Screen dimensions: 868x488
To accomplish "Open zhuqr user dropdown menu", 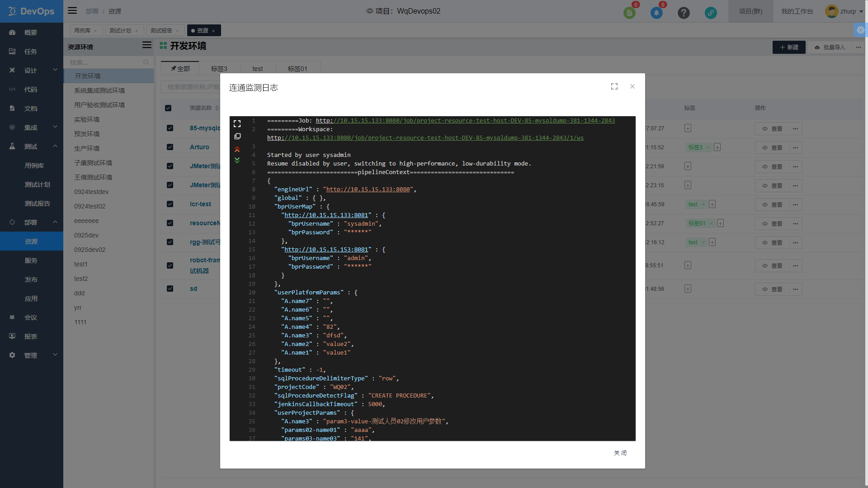I will pyautogui.click(x=844, y=11).
